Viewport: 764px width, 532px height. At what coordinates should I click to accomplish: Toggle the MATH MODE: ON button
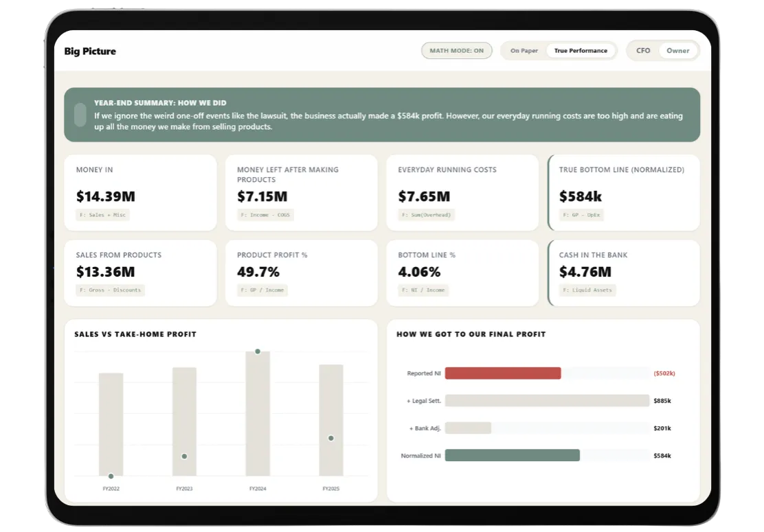coord(457,51)
